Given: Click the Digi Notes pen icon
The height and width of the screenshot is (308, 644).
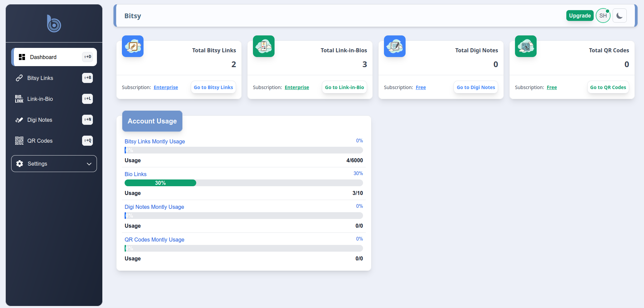Looking at the screenshot, I should click(x=19, y=120).
